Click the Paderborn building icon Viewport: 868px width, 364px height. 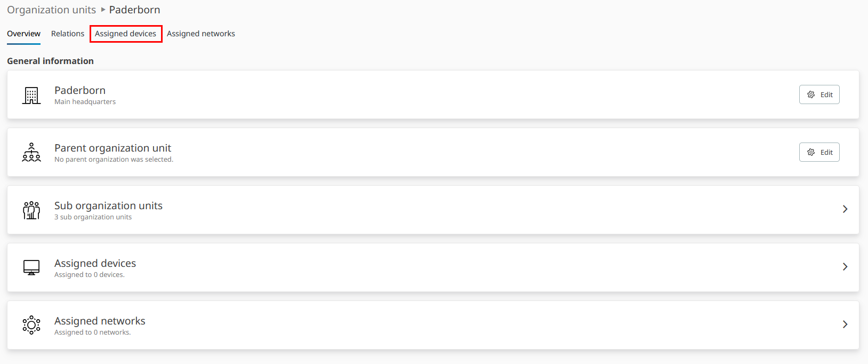click(x=31, y=96)
